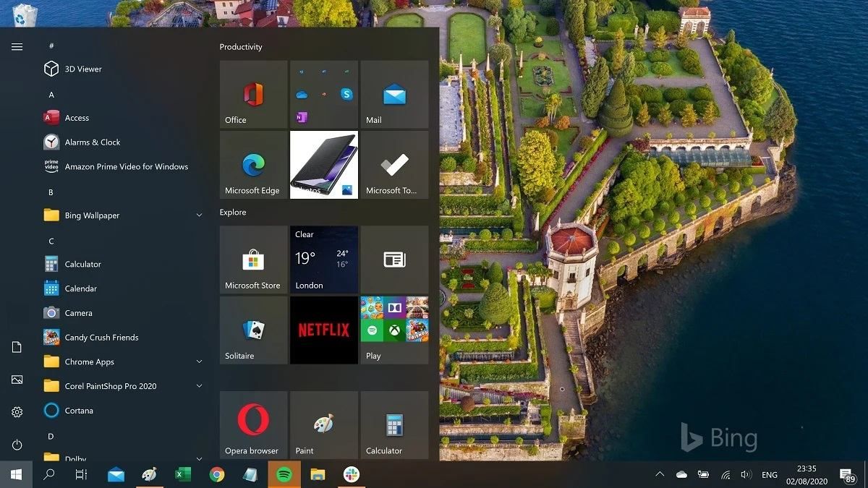Screen dimensions: 868x488
Task: Expand the Dolby entry in the app list
Action: click(x=199, y=458)
